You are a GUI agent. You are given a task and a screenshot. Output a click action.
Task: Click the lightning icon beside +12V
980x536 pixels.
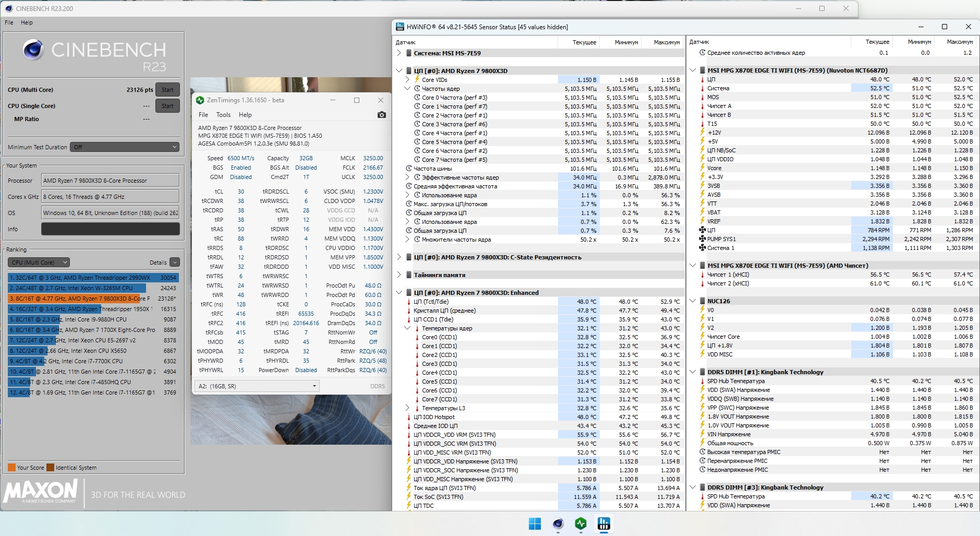tap(703, 133)
